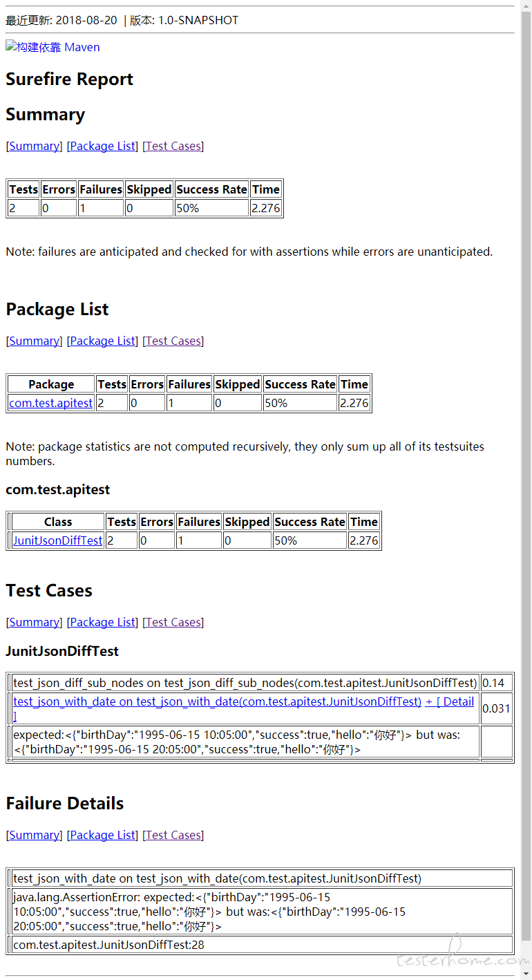The image size is (532, 980).
Task: Open Test Cases link under Failure Details heading
Action: coord(173,835)
